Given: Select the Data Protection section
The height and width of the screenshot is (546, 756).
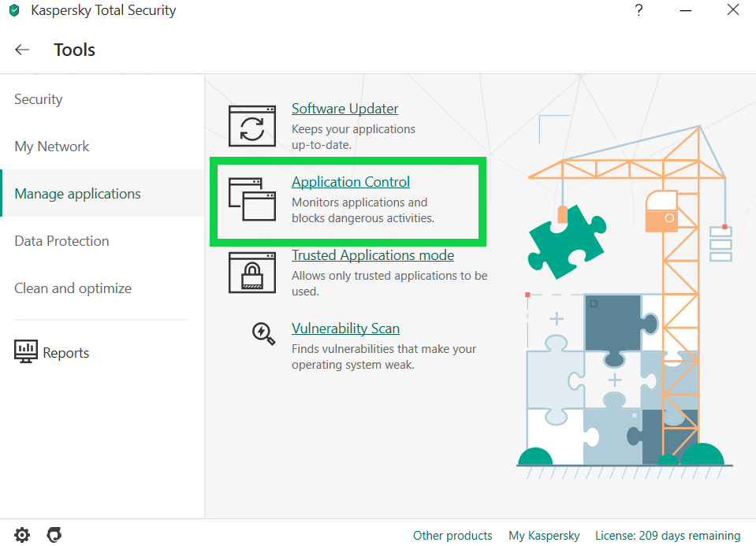Looking at the screenshot, I should click(102, 241).
